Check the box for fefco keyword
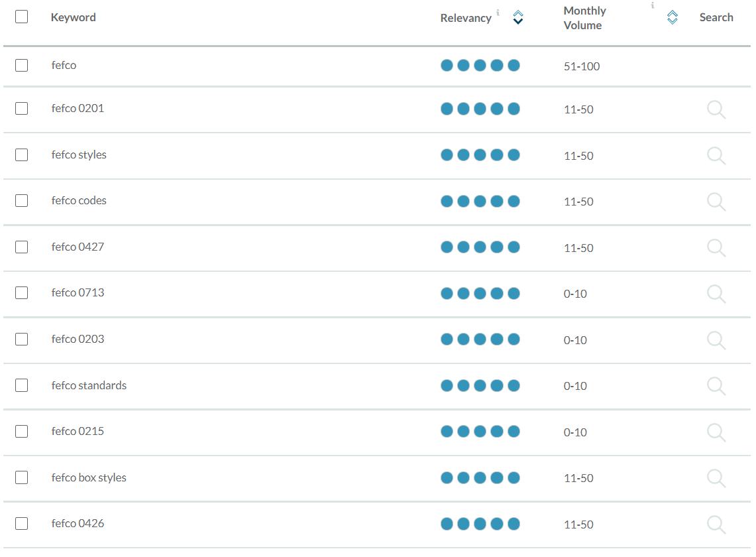 tap(22, 65)
